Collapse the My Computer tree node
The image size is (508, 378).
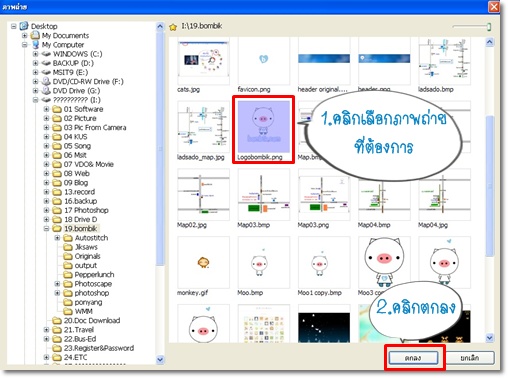click(25, 45)
